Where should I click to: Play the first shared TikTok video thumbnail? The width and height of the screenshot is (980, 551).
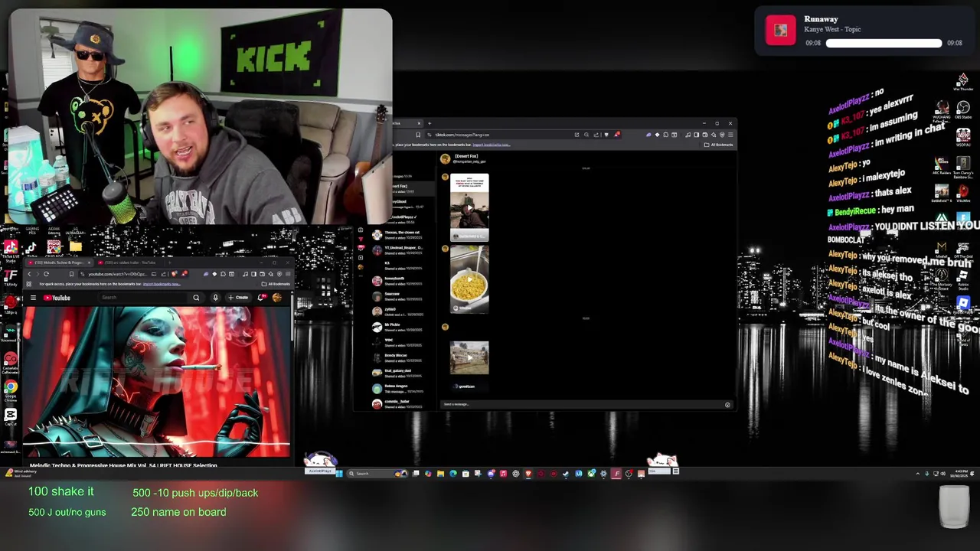[469, 207]
